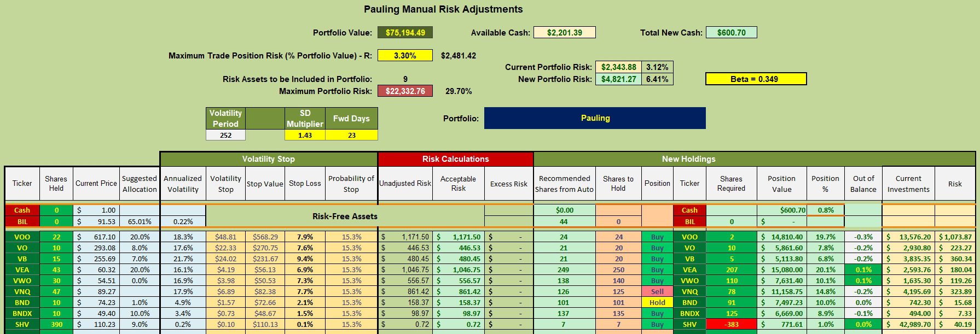Select the BIL ticker in first column
980x334 pixels.
22,222
